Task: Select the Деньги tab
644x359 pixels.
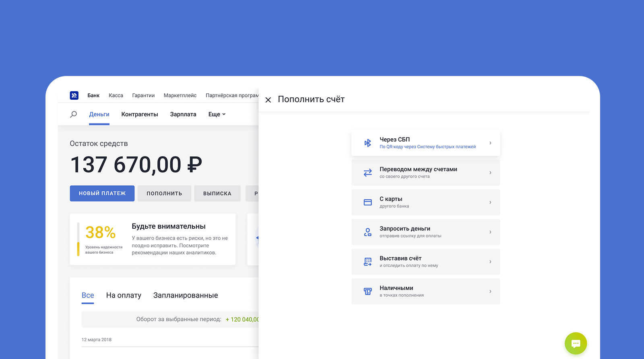Action: tap(99, 115)
